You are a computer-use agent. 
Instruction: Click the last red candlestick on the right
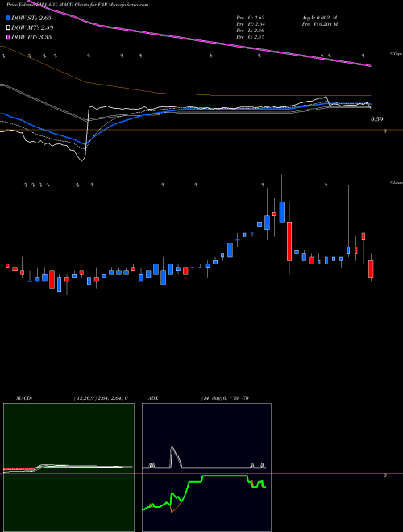tap(371, 269)
